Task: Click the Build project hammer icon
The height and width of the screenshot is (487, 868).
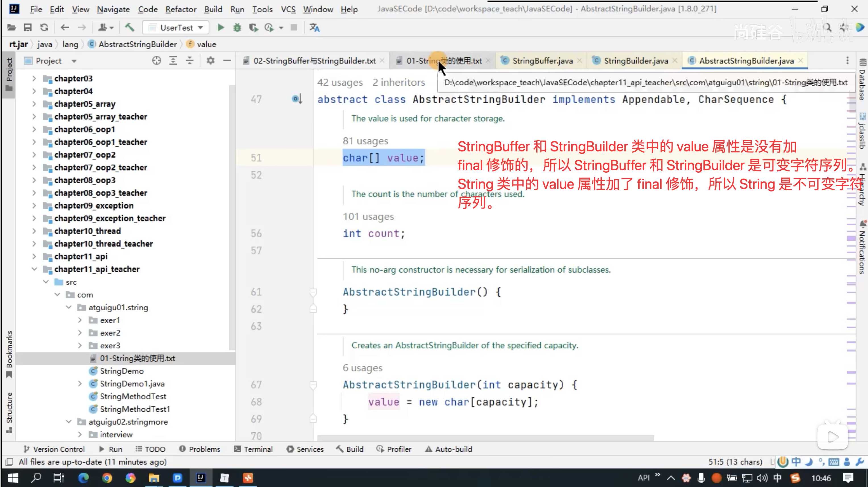Action: (x=130, y=28)
